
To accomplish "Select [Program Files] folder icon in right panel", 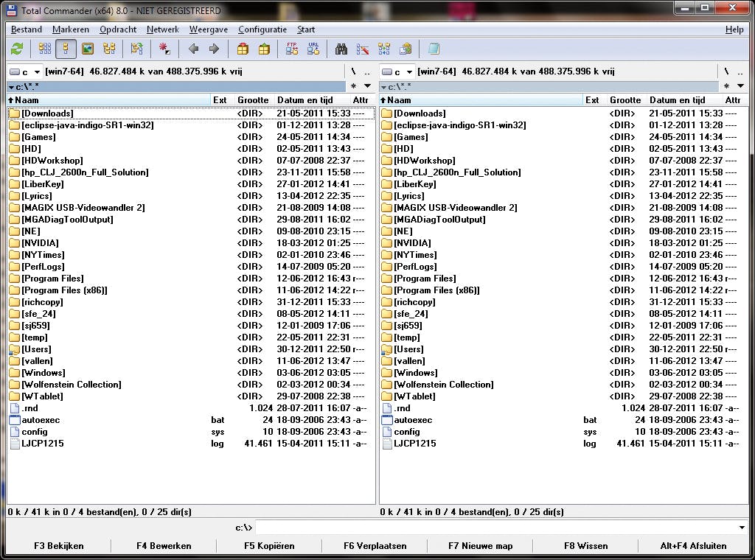I will coord(386,279).
